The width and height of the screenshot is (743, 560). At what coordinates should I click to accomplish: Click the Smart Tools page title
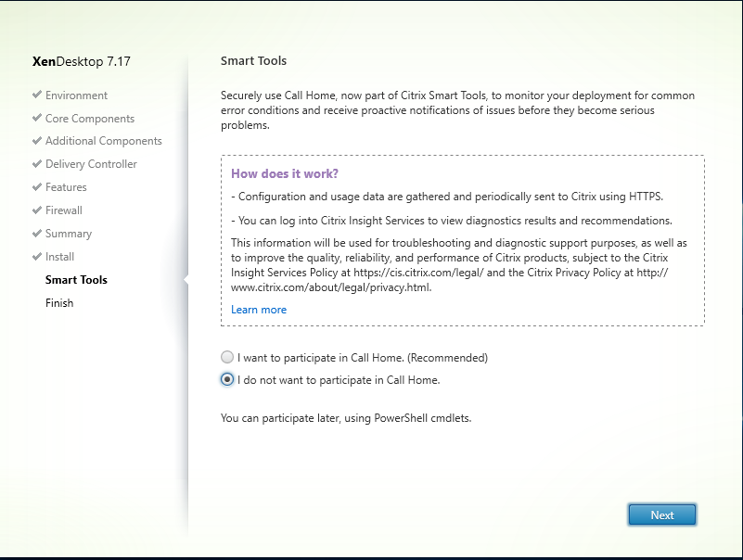tap(253, 60)
